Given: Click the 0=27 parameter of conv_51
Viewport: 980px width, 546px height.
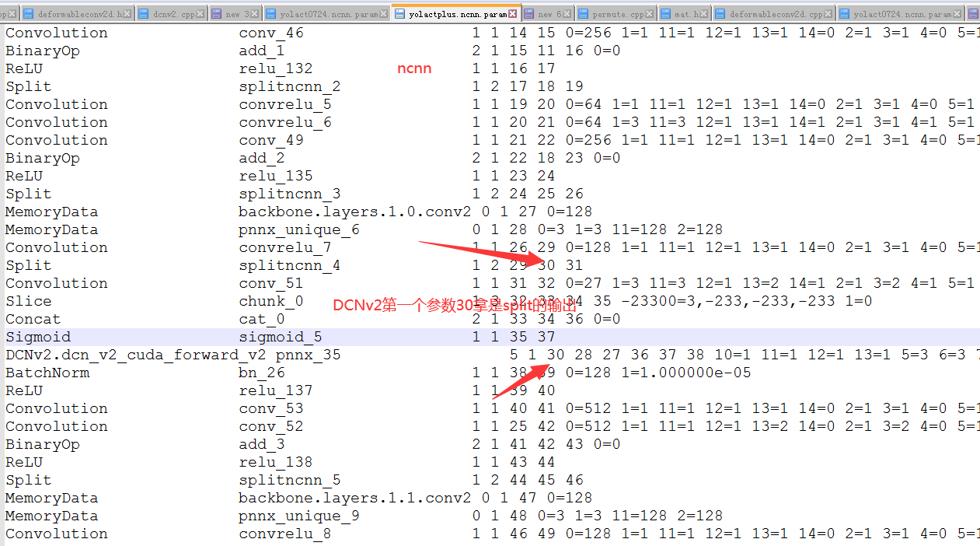Looking at the screenshot, I should 584,283.
